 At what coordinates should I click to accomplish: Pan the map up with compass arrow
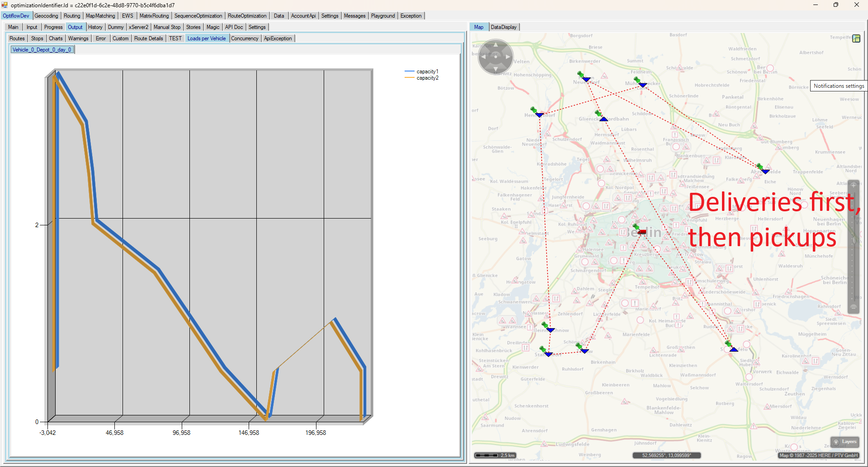[x=496, y=45]
